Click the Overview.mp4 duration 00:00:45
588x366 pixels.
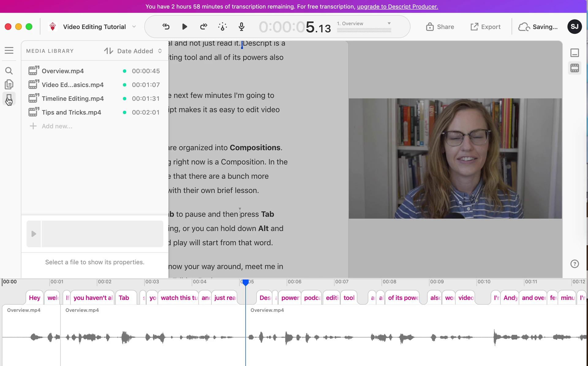pos(146,71)
